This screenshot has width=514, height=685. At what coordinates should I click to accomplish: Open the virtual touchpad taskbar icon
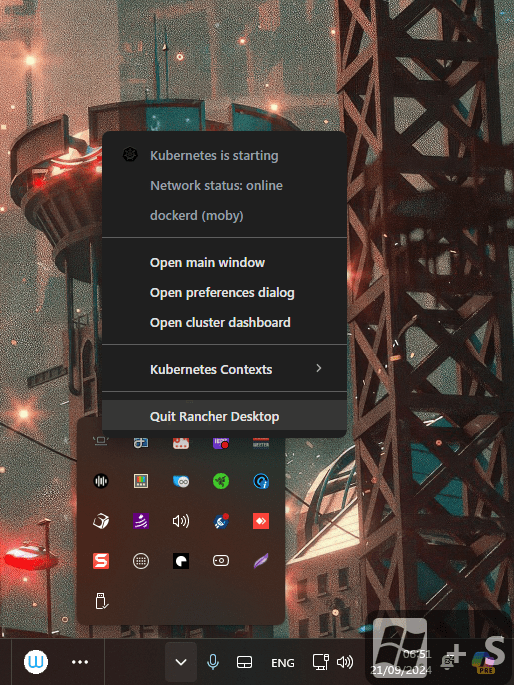click(x=244, y=662)
